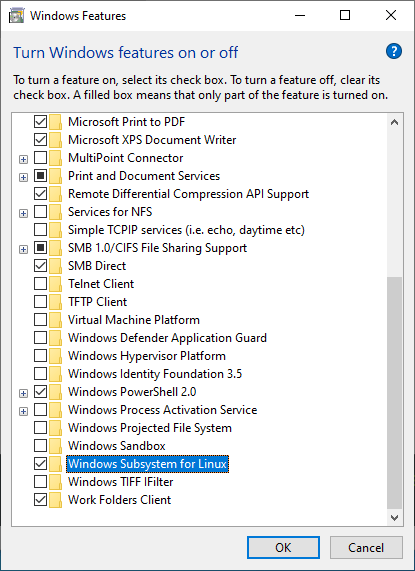
Task: Click folder icon beside Microsoft Print to PDF
Action: [x=55, y=122]
